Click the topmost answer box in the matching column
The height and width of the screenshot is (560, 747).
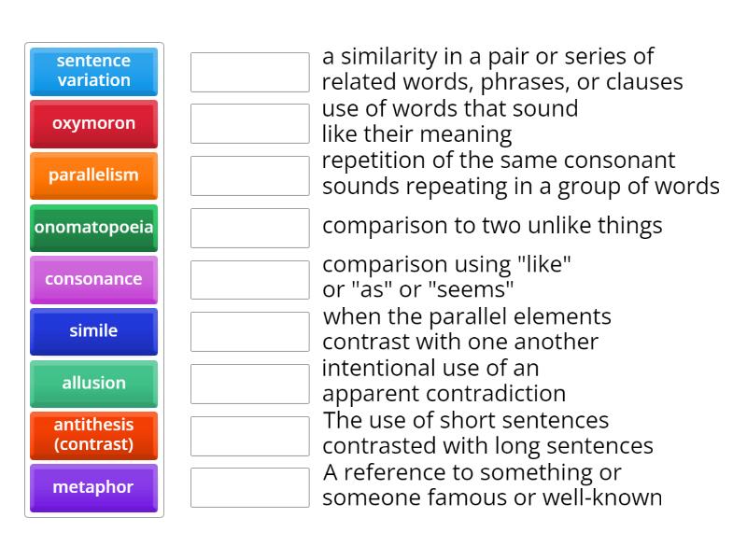(x=248, y=72)
